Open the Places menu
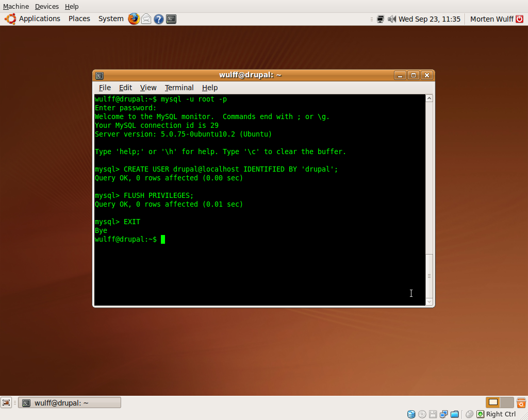 pyautogui.click(x=79, y=19)
